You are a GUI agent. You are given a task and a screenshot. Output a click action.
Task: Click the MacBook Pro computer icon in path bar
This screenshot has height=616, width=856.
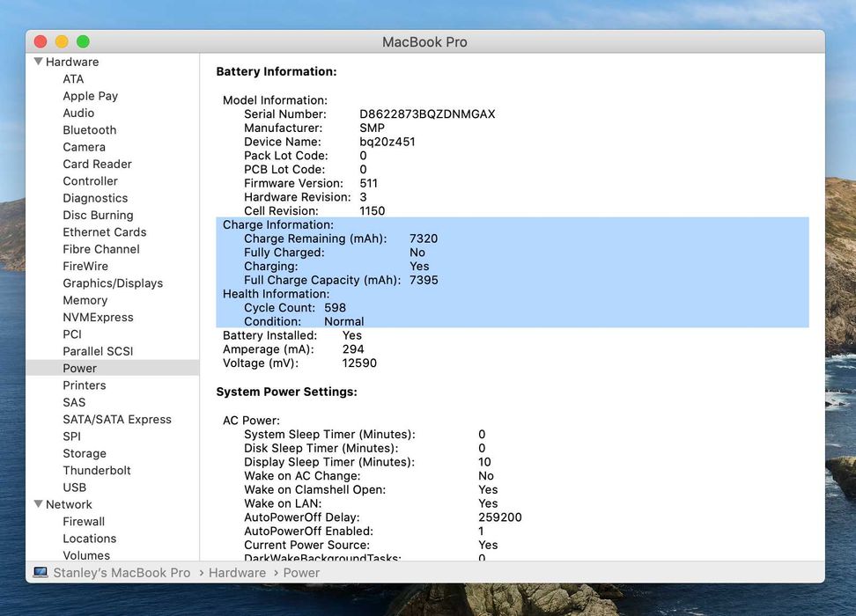click(41, 572)
